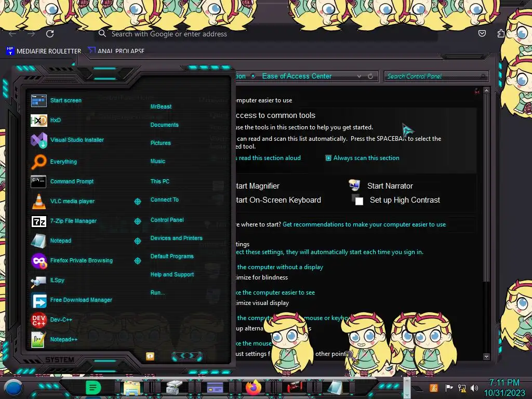Open Visual Studio Installer icon
This screenshot has height=399, width=532.
[x=38, y=140]
